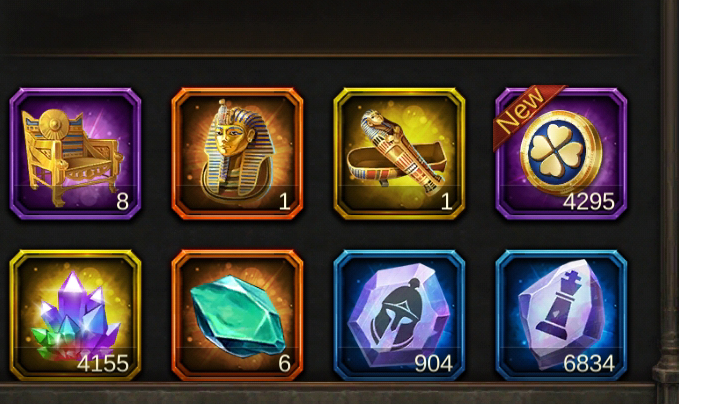Click the new four-leaf clover coin
Viewport: 720px width, 404px height.
[x=561, y=154]
